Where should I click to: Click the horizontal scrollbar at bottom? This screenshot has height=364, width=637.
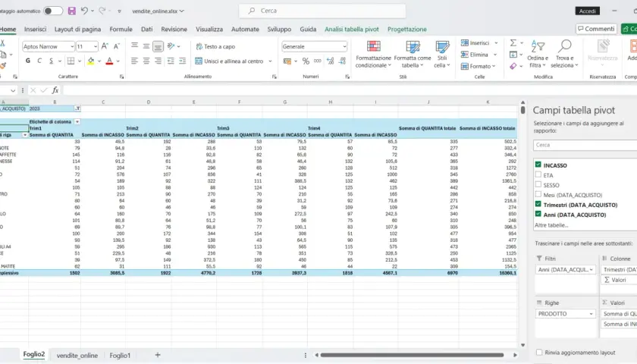412,355
